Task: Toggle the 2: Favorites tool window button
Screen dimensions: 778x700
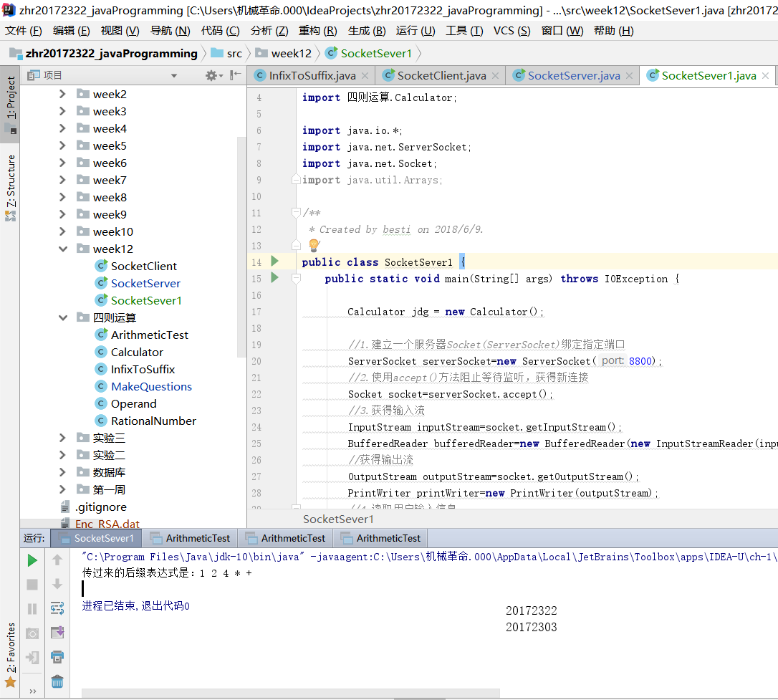Action: [x=11, y=655]
